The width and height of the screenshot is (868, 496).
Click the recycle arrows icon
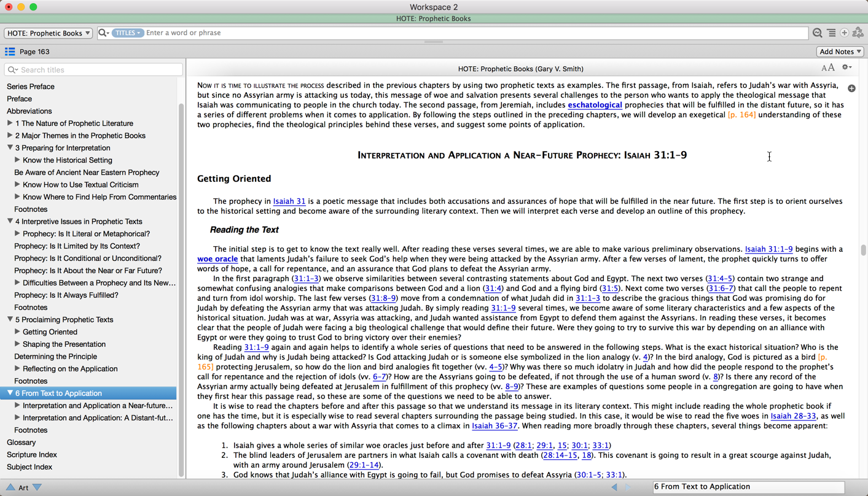tap(858, 33)
